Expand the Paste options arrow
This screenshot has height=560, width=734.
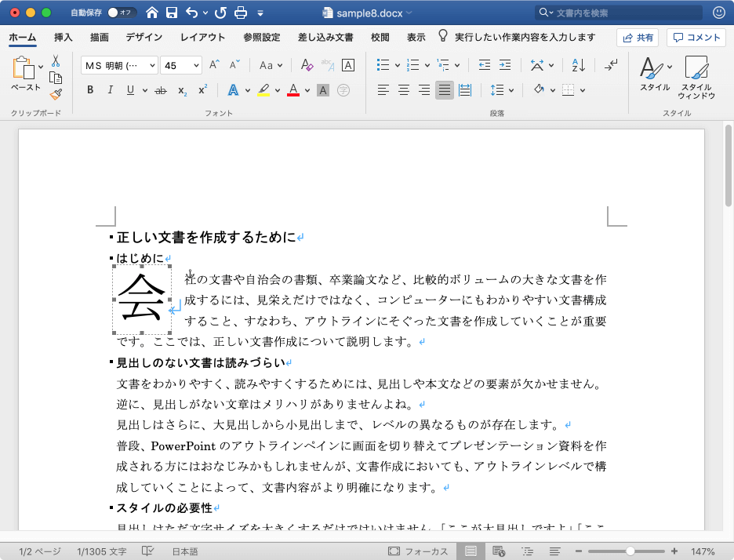41,67
